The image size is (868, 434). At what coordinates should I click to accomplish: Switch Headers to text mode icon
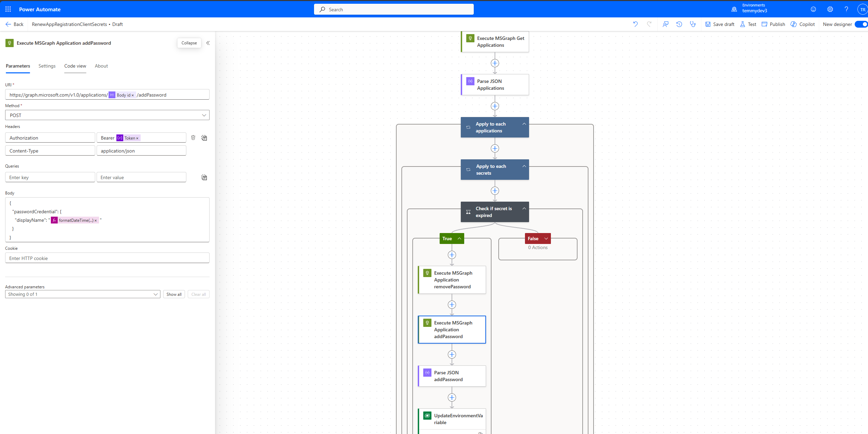pos(204,138)
